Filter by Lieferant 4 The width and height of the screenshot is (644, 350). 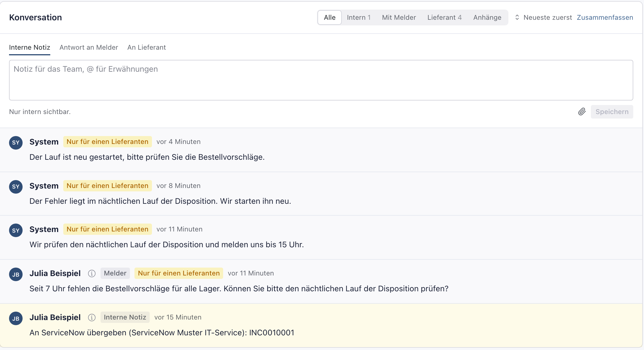(x=445, y=17)
